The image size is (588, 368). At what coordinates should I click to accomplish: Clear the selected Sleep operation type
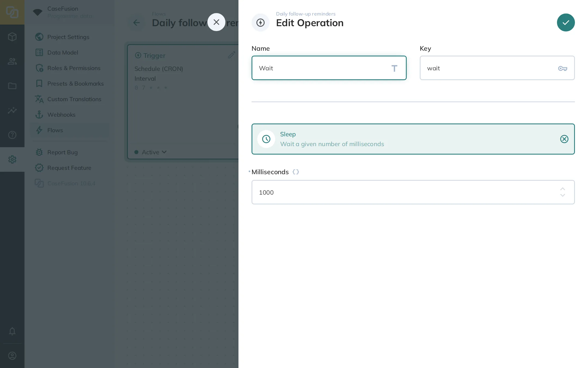(x=564, y=139)
